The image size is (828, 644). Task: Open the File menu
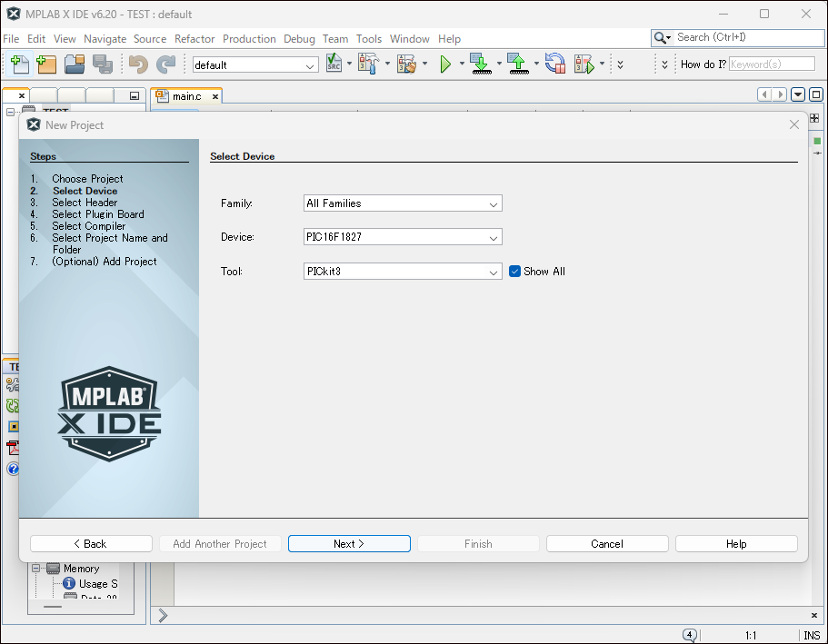click(11, 39)
